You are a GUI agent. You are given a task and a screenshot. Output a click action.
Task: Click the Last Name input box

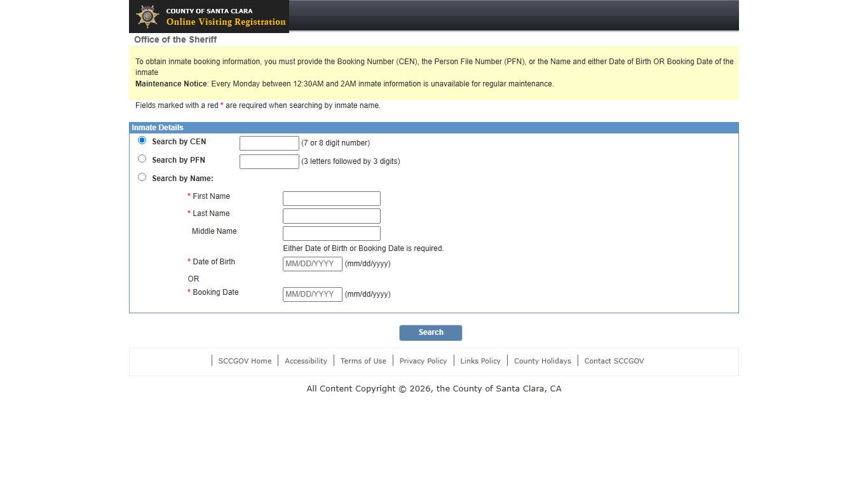[331, 216]
